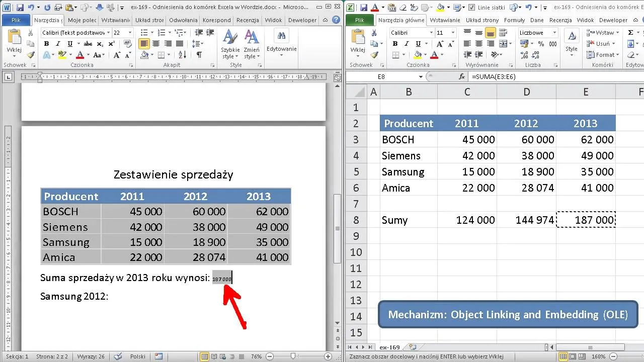
Task: Cut selection with Excel scissors icon
Action: click(x=374, y=33)
